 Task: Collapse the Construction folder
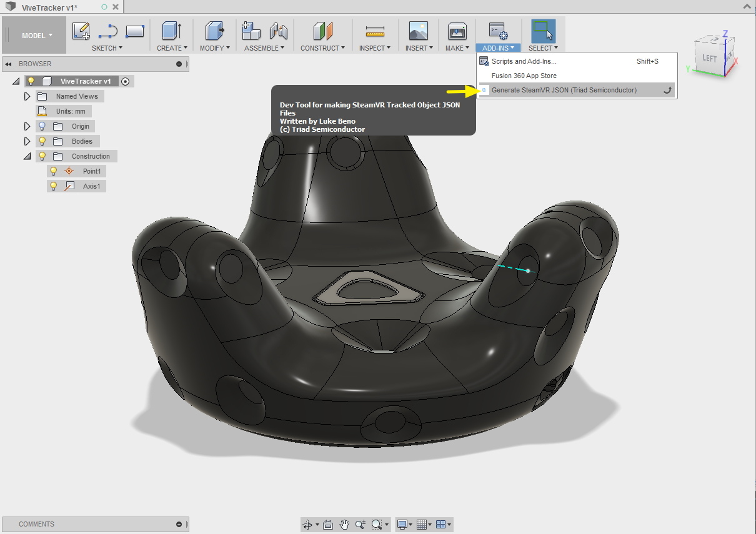point(27,156)
